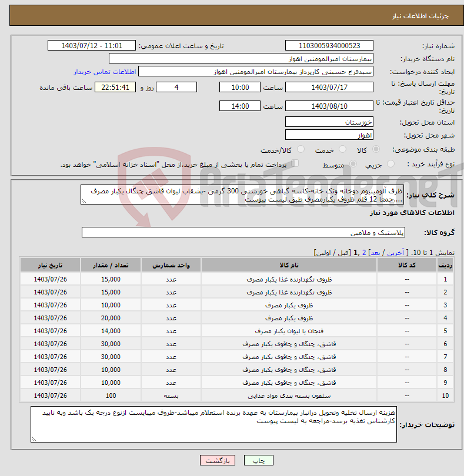Select the کالا/خدمت radio button
Viewport: 464px width, 476px height.
click(301, 149)
